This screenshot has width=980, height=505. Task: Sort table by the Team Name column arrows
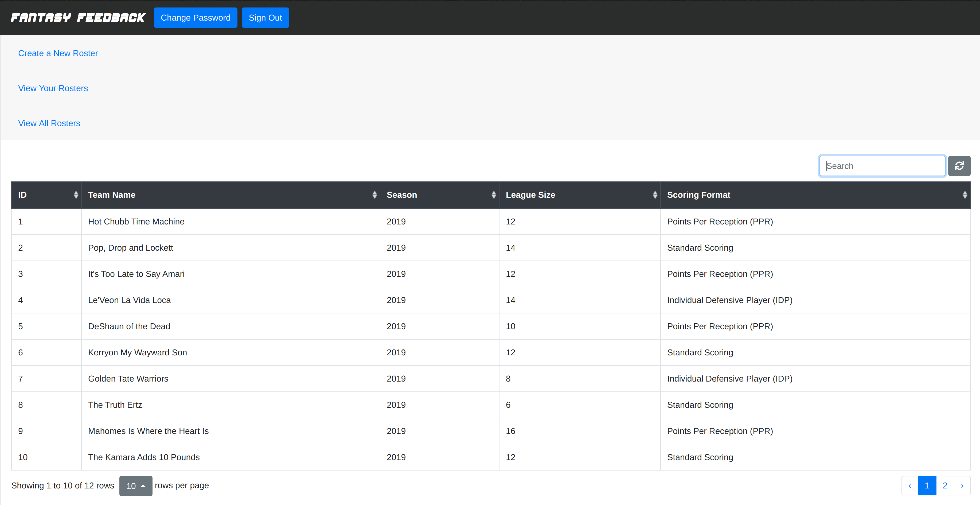point(374,195)
